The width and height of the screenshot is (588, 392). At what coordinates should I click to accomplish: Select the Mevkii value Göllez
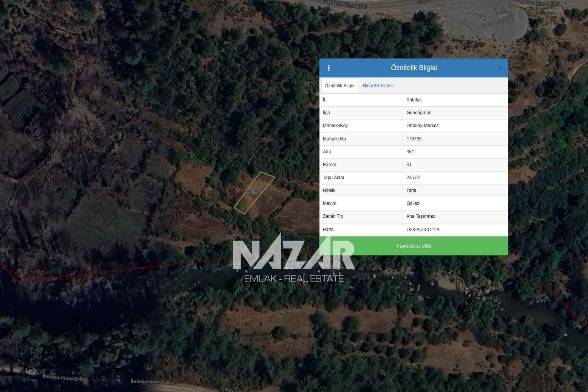tap(413, 203)
